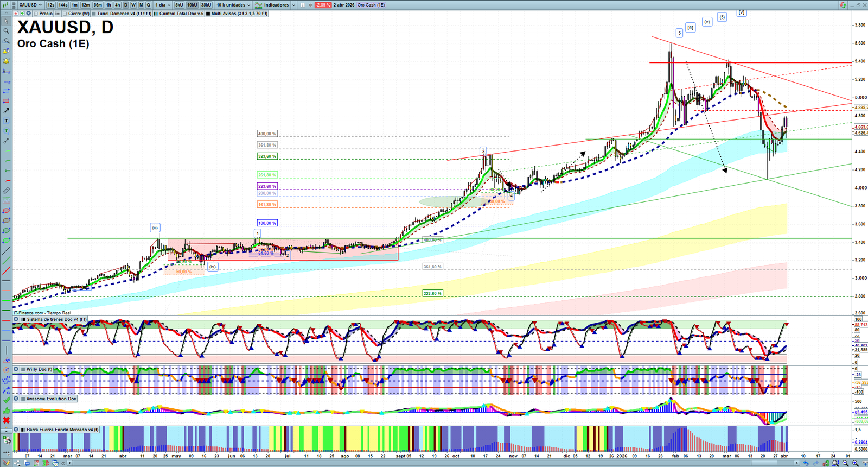The height and width of the screenshot is (467, 868).
Task: Choose the red rectangle drawing tool
Action: (x=7, y=101)
